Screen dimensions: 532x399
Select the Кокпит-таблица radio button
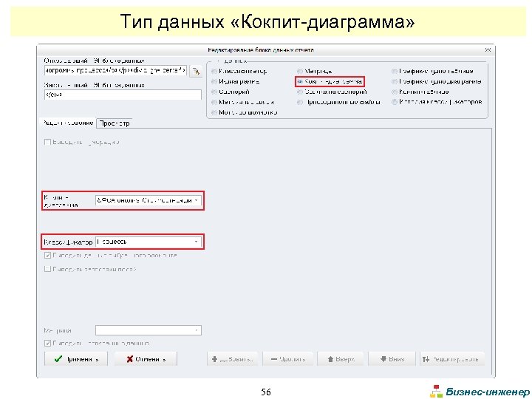point(395,92)
